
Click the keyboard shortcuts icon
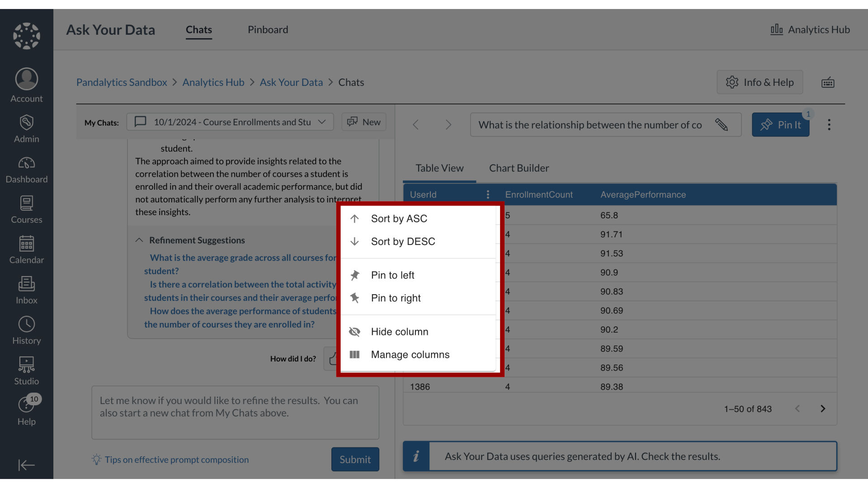[x=828, y=82]
